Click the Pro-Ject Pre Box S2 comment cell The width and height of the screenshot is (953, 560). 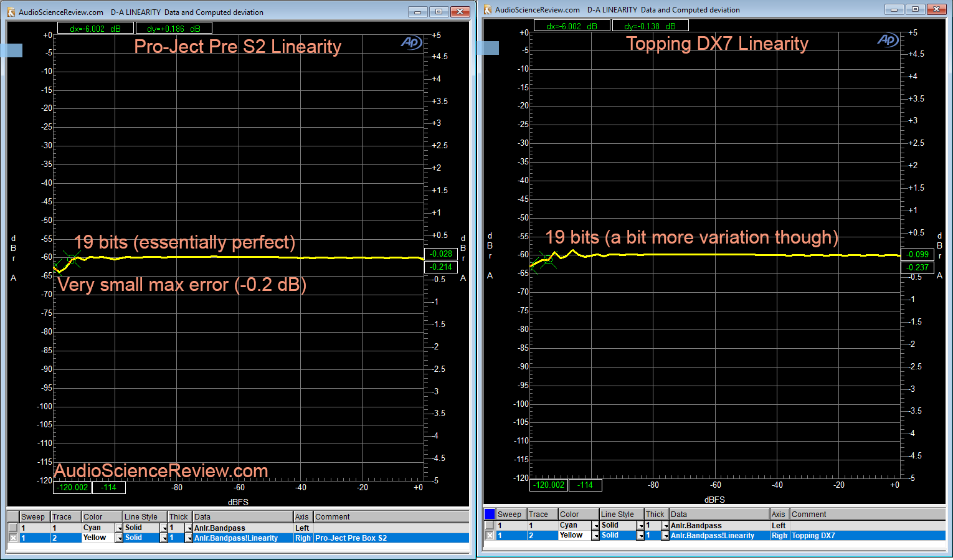[391, 538]
